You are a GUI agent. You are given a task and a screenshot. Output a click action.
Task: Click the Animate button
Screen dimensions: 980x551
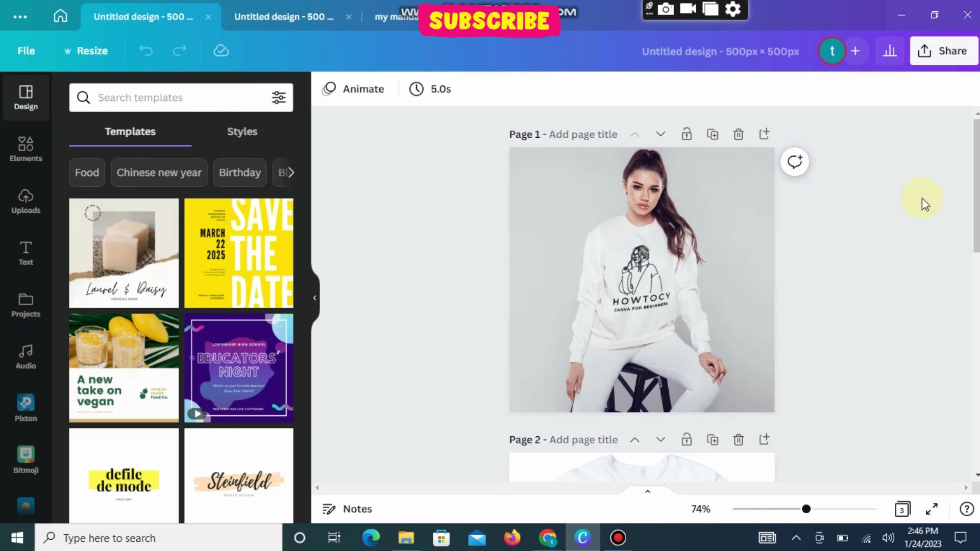coord(353,89)
